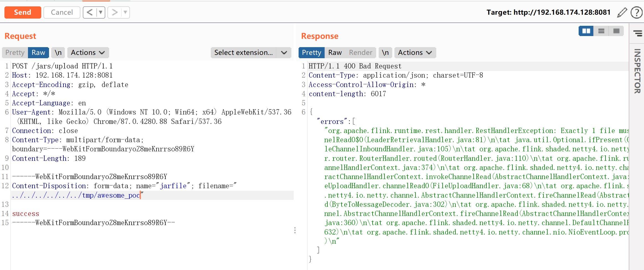The height and width of the screenshot is (270, 644).
Task: Expand the Response Actions dropdown
Action: coord(415,53)
